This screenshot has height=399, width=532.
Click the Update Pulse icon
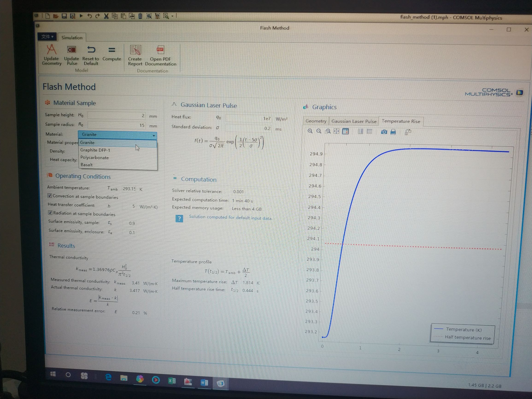(x=71, y=50)
